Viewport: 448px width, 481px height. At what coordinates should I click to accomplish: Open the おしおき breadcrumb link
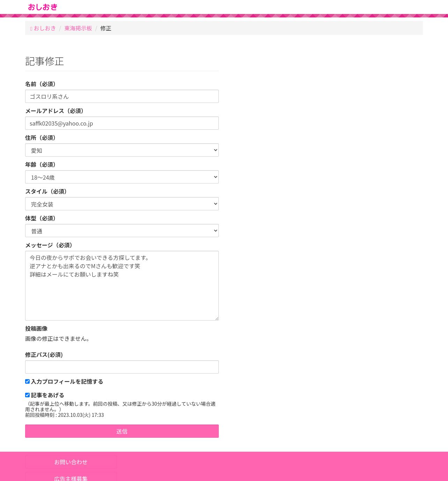coord(43,28)
